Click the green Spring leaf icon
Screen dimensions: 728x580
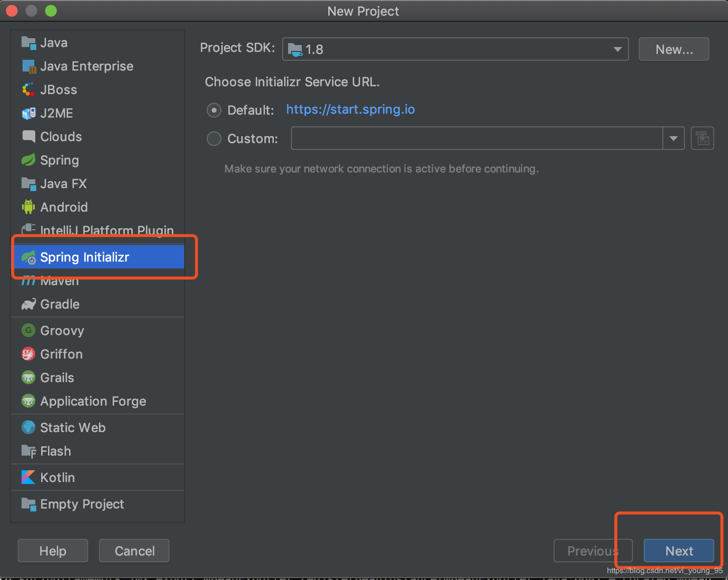point(28,160)
